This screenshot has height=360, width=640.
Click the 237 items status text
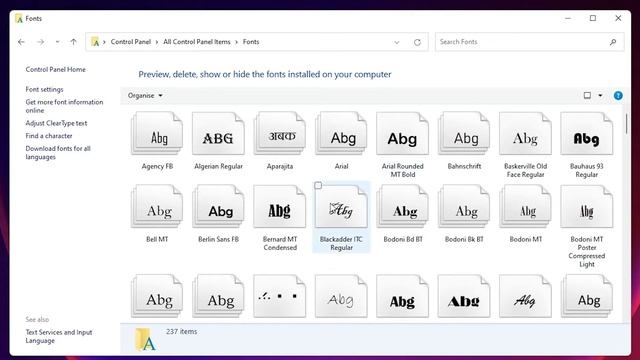pyautogui.click(x=182, y=331)
